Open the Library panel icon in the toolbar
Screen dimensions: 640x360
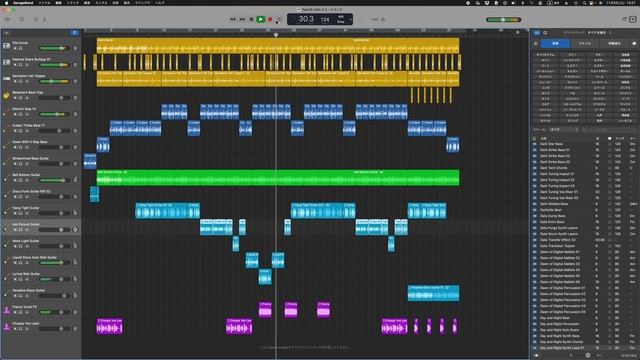7,19
